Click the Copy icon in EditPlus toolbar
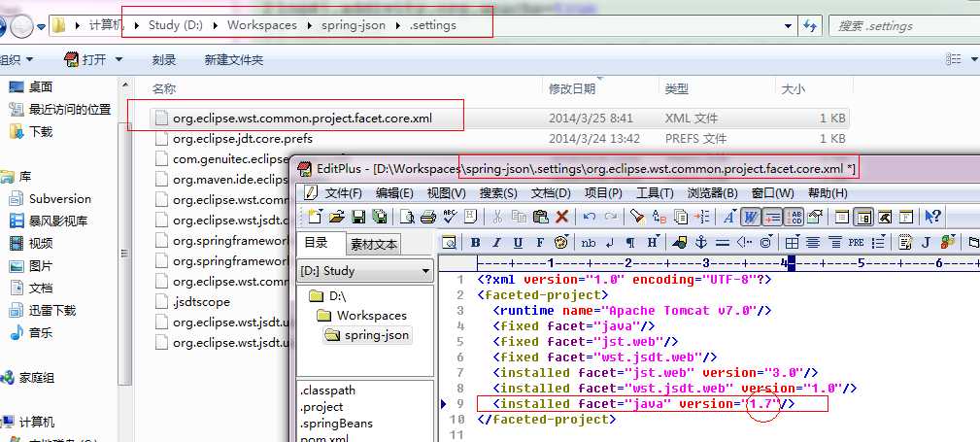This screenshot has height=442, width=980. (520, 217)
